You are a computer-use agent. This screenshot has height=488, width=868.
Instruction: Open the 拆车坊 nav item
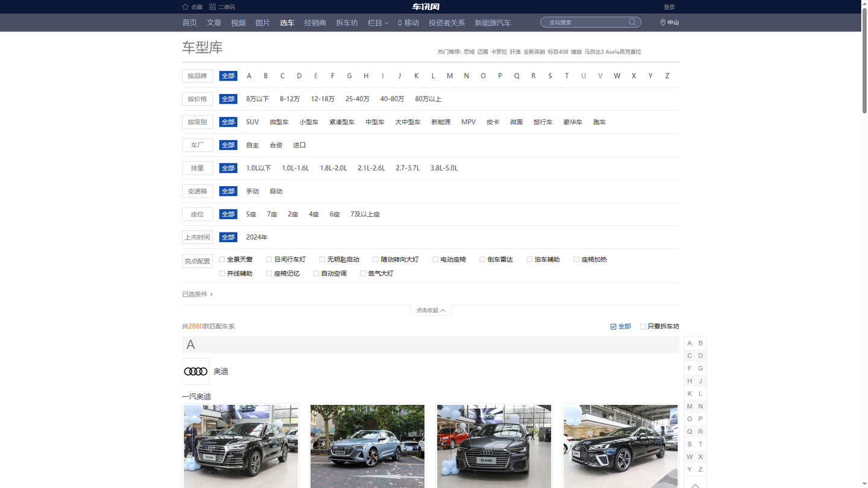coord(347,23)
